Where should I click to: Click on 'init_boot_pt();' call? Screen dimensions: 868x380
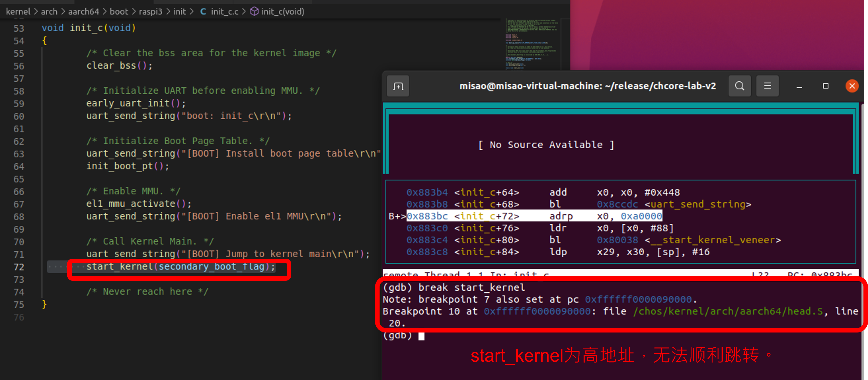(x=128, y=166)
